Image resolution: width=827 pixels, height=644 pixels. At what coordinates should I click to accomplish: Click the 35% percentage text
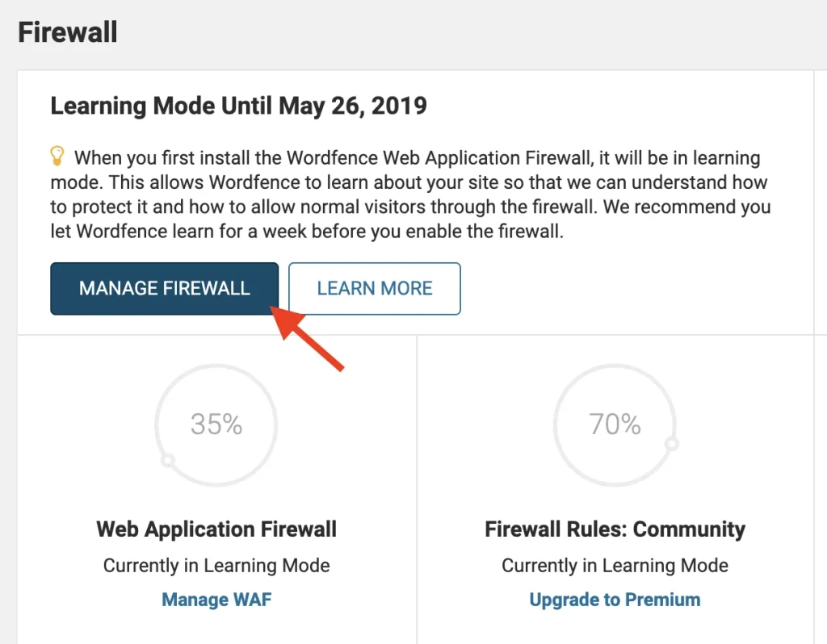click(x=216, y=424)
